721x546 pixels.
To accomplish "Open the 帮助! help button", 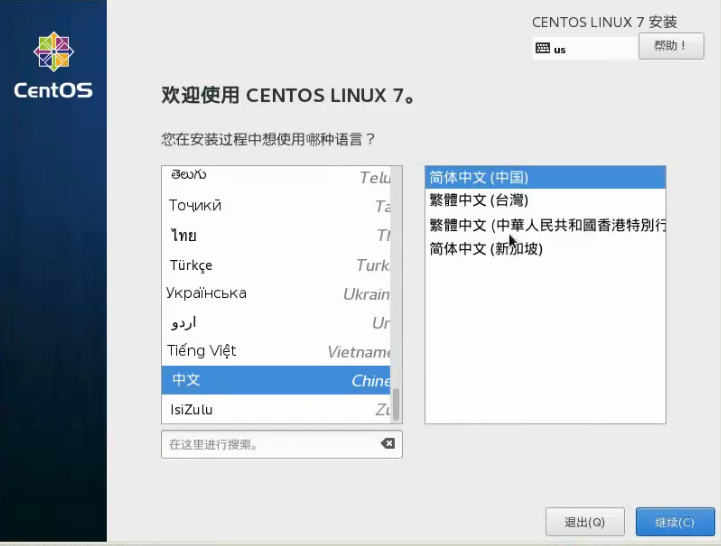I will pos(671,46).
